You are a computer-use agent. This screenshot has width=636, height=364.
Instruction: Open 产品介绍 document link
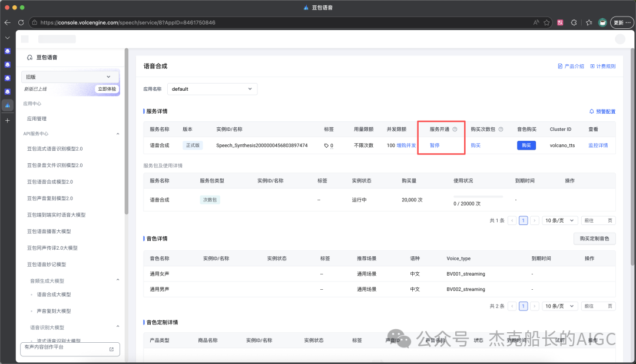pos(571,66)
